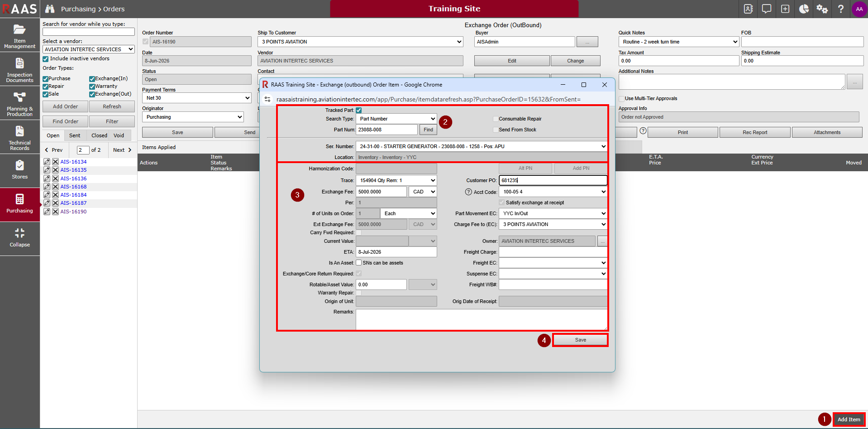
Task: Click the Rec Report button
Action: coord(755,132)
